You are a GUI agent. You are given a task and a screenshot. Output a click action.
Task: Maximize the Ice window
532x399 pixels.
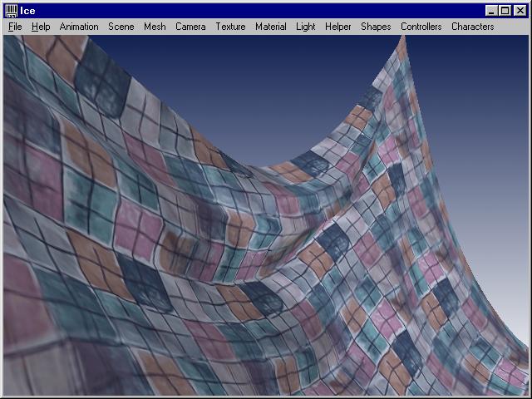point(505,11)
